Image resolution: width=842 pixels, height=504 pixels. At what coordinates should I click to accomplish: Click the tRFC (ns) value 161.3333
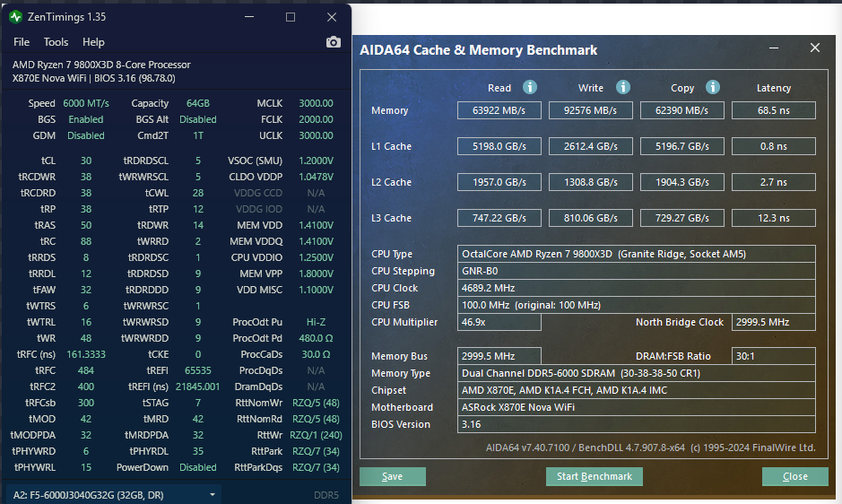[86, 354]
